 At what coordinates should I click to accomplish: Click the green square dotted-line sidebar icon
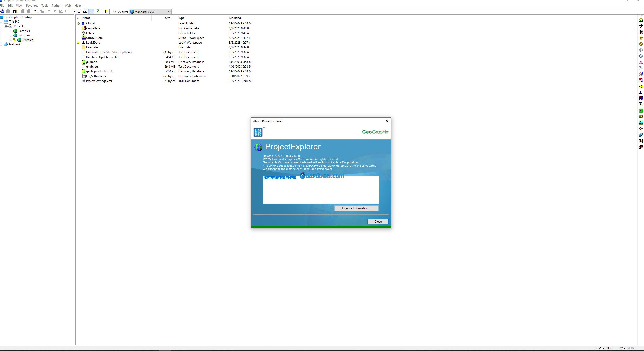coord(641,111)
